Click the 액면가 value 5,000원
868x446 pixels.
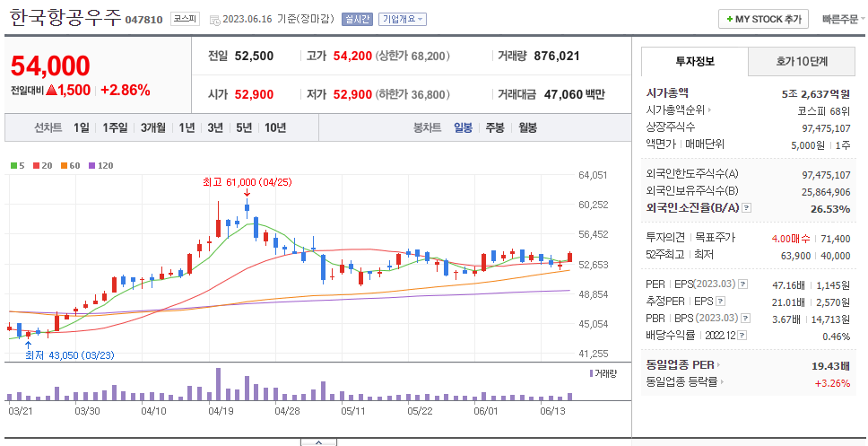coord(808,145)
